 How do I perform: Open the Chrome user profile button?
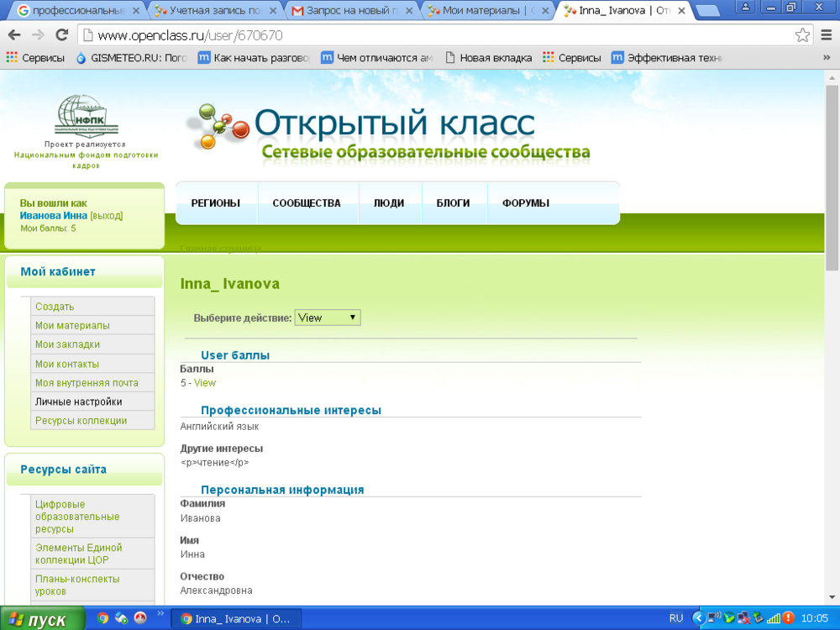[x=746, y=7]
